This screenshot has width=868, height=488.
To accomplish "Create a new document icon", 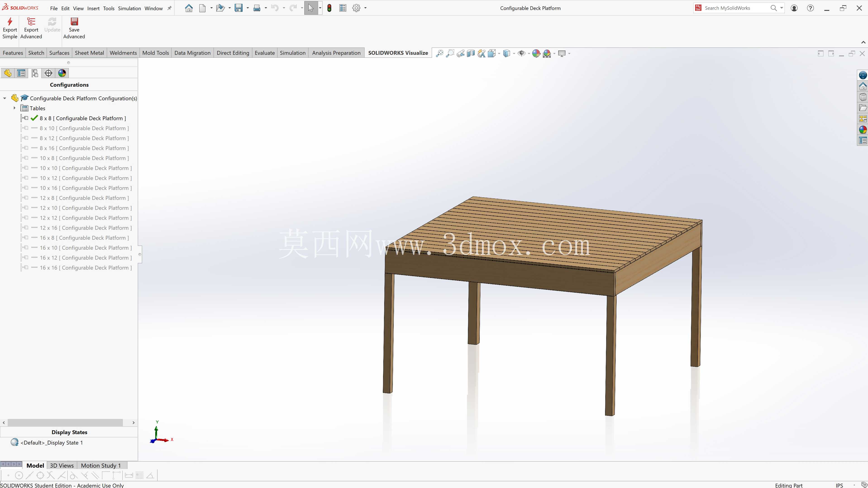I will (202, 8).
